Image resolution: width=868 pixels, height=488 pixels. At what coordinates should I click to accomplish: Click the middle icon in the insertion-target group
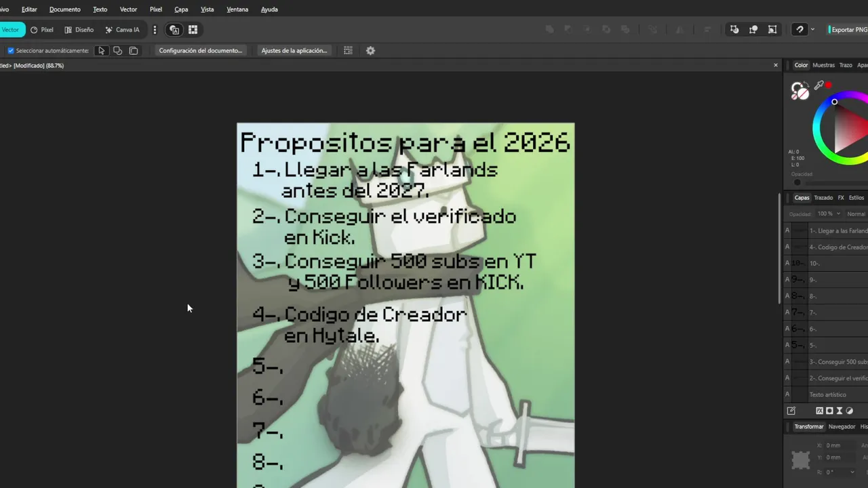pyautogui.click(x=753, y=30)
